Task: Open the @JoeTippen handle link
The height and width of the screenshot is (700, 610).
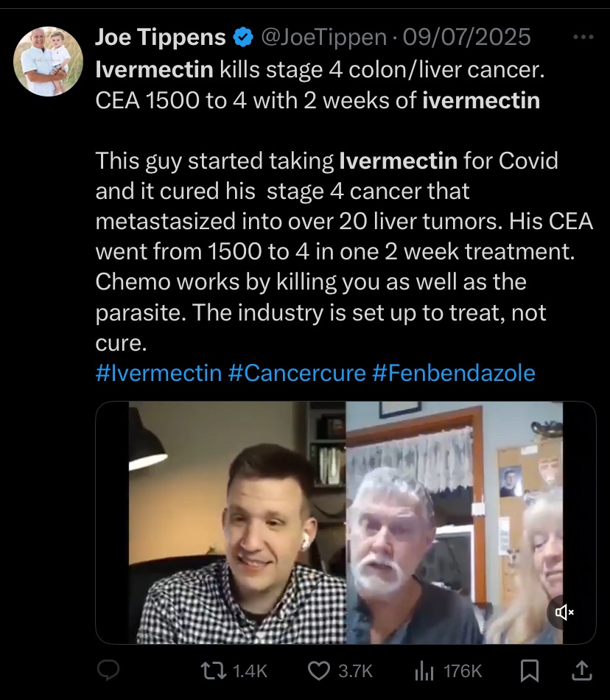Action: [324, 37]
